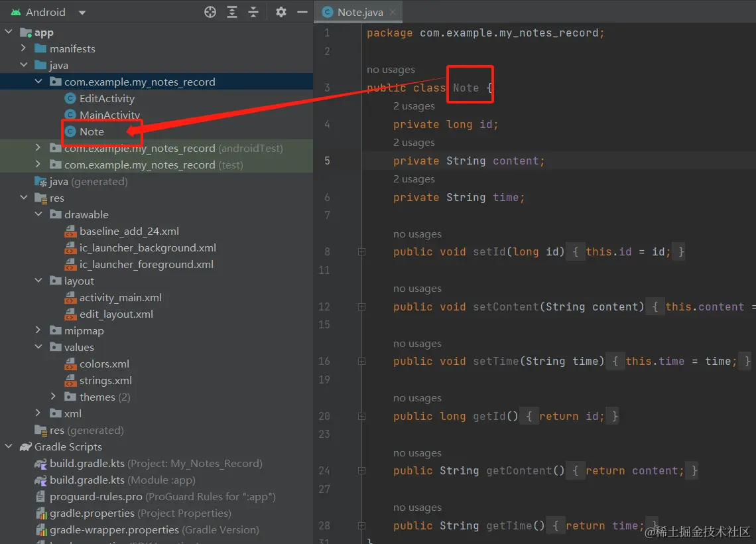Open activity_main.xml layout
756x544 pixels.
tap(121, 298)
